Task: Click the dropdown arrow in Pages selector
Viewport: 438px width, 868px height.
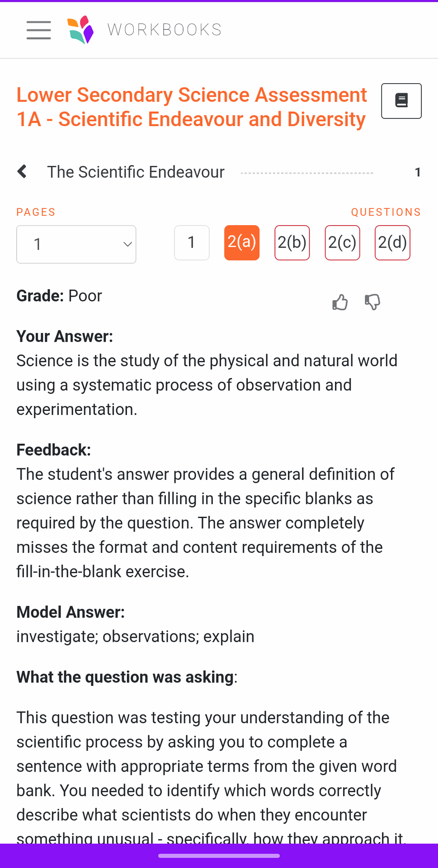Action: coord(127,244)
